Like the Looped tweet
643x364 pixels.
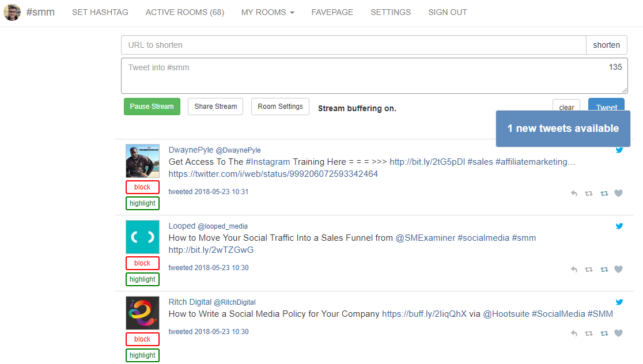[x=618, y=270]
